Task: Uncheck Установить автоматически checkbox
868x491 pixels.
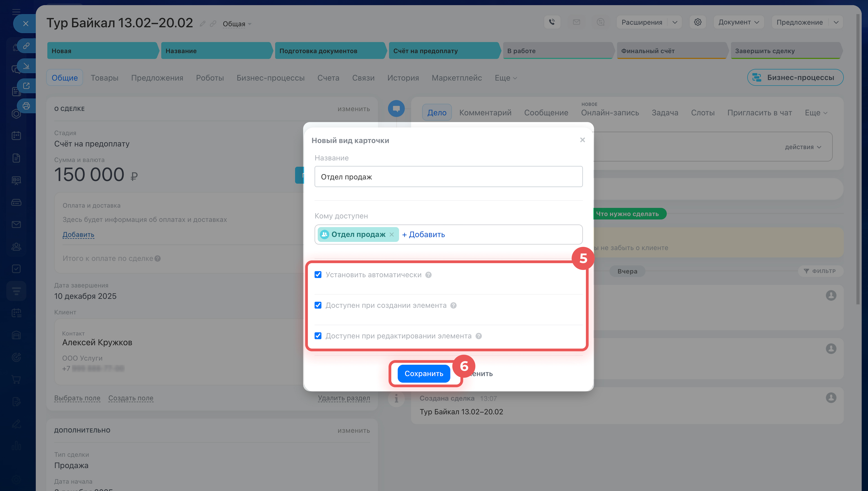Action: click(318, 274)
